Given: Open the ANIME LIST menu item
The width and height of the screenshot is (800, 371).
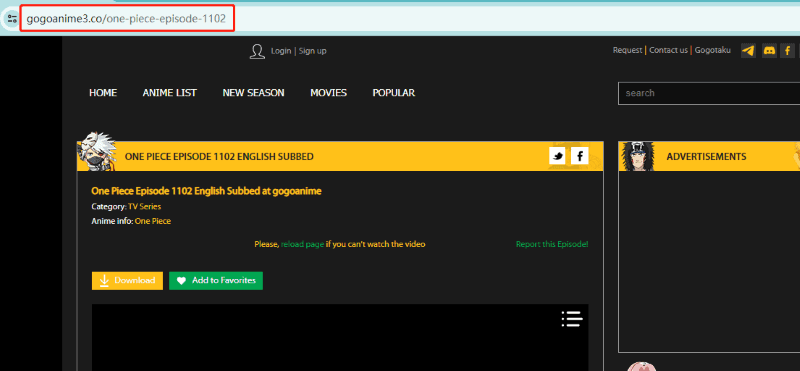Looking at the screenshot, I should click(169, 93).
